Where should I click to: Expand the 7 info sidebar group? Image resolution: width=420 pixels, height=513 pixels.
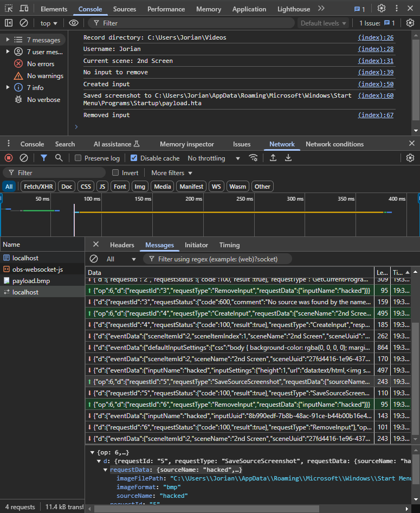click(x=8, y=87)
